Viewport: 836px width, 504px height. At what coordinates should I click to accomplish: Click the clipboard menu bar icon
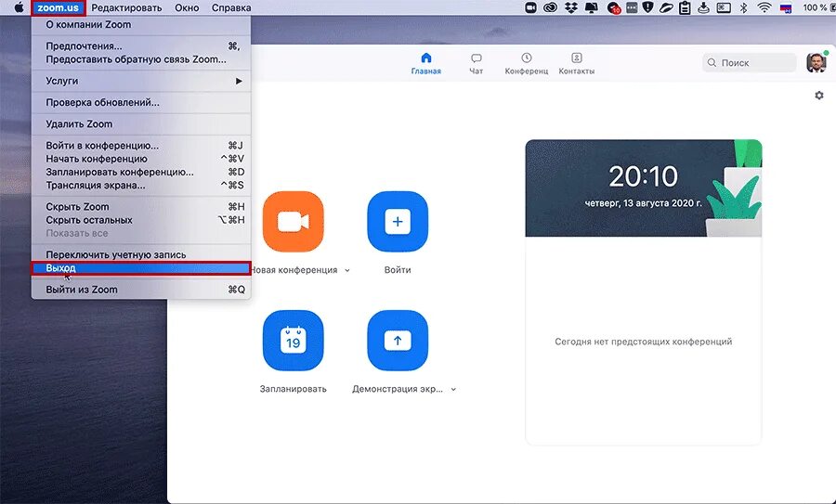(686, 7)
